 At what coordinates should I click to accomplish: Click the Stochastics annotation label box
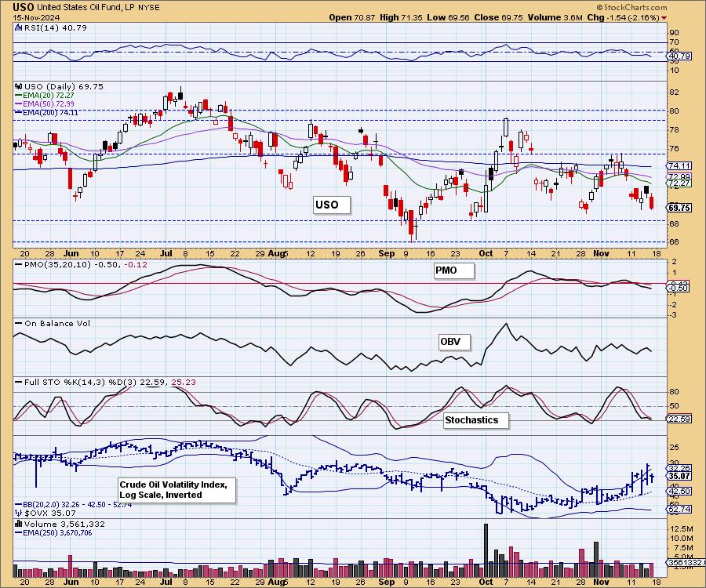476,420
